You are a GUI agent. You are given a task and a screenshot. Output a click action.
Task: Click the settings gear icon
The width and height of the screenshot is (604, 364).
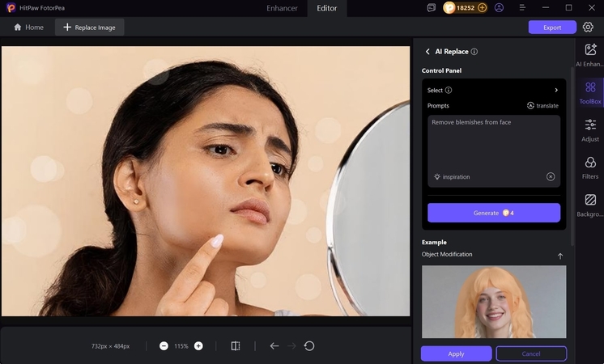tap(588, 27)
